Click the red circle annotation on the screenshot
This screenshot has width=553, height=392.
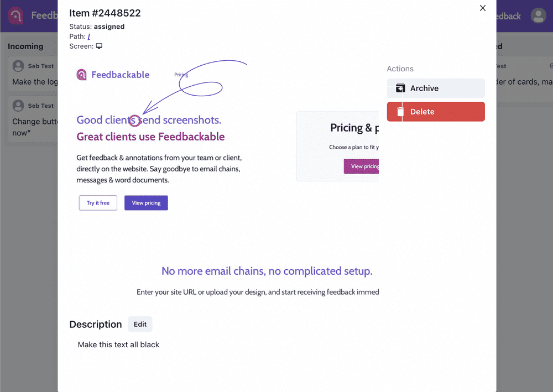(134, 120)
